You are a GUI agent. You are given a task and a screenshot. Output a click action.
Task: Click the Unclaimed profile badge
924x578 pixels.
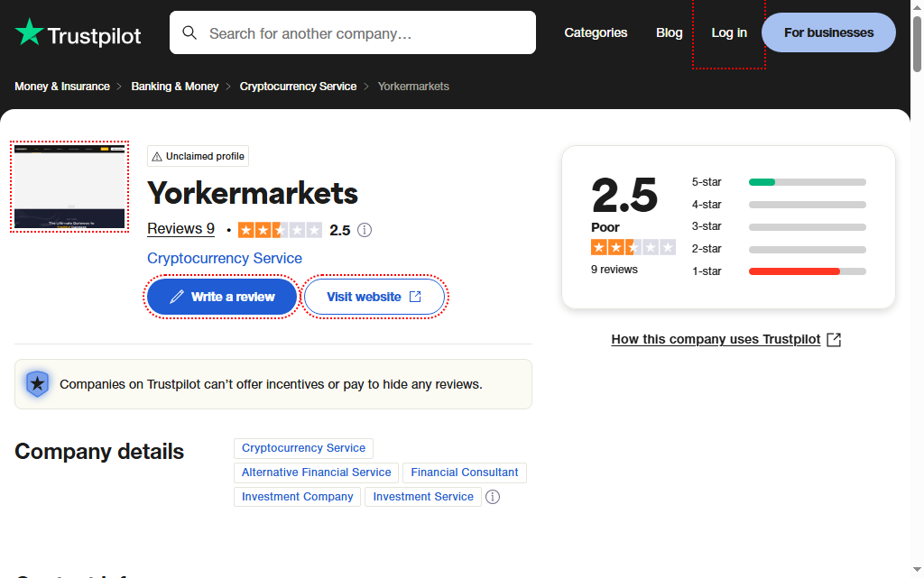[198, 157]
